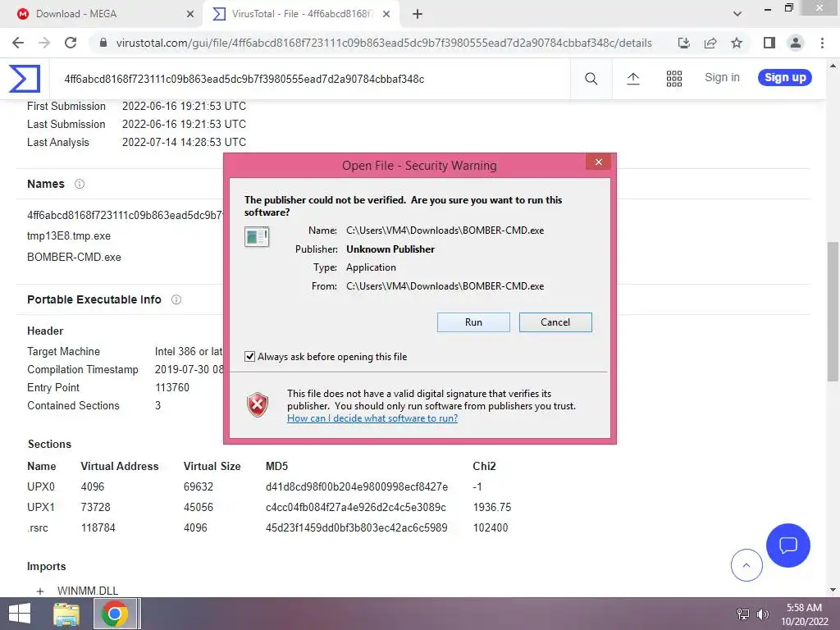Click the network tray icon
Image resolution: width=840 pixels, height=630 pixels.
pos(743,614)
